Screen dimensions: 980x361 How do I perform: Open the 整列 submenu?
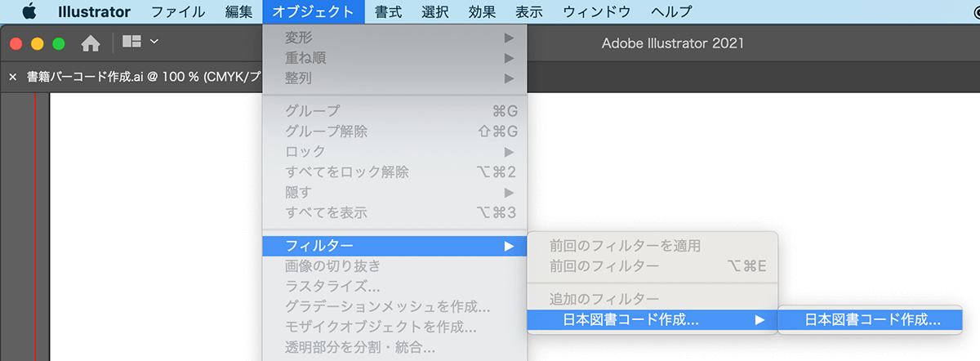(x=395, y=78)
